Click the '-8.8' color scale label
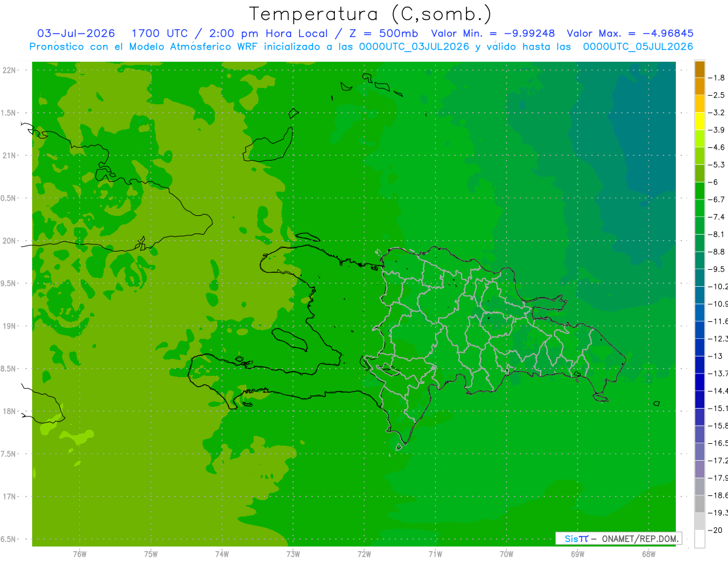 717,252
